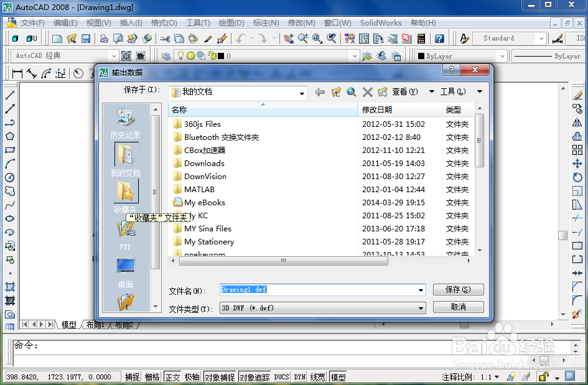Open the 编辑(E) menu
Screen dimensions: 588x385
(x=65, y=23)
